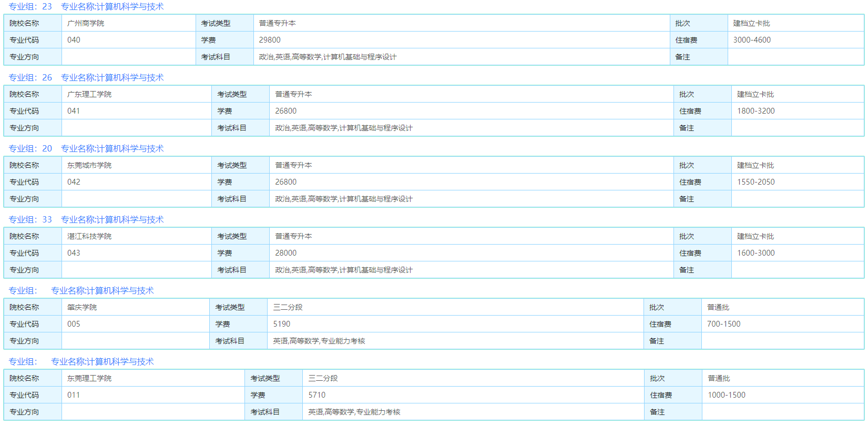
Task: Click major code 011
Action: pos(74,395)
